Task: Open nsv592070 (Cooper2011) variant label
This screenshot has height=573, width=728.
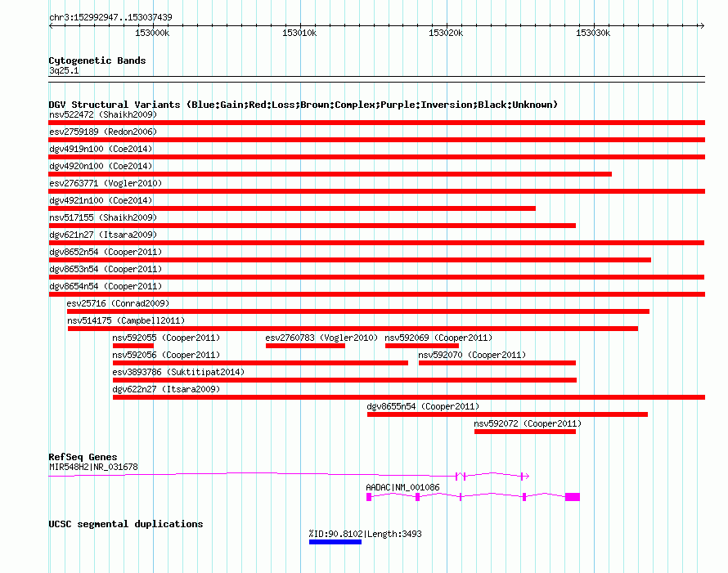Action: point(472,355)
